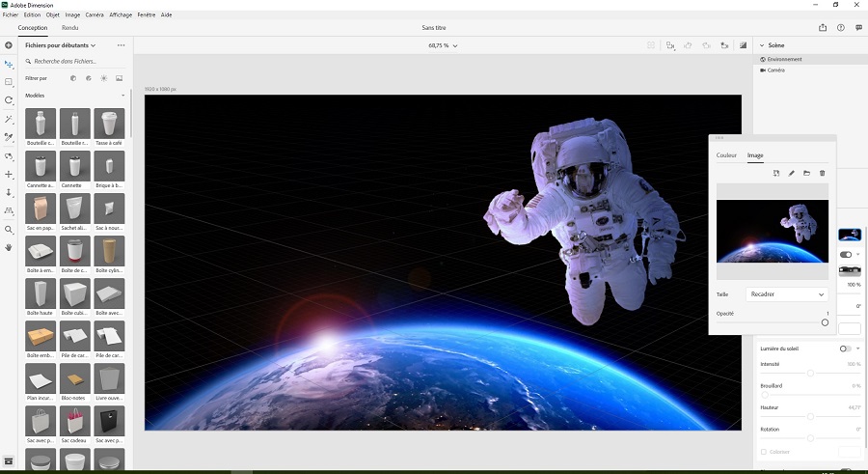Filter files by materials icon

coord(89,78)
